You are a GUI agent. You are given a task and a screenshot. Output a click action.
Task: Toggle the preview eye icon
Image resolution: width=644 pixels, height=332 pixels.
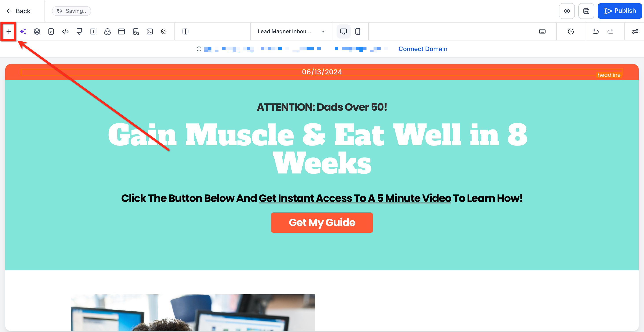pyautogui.click(x=567, y=11)
